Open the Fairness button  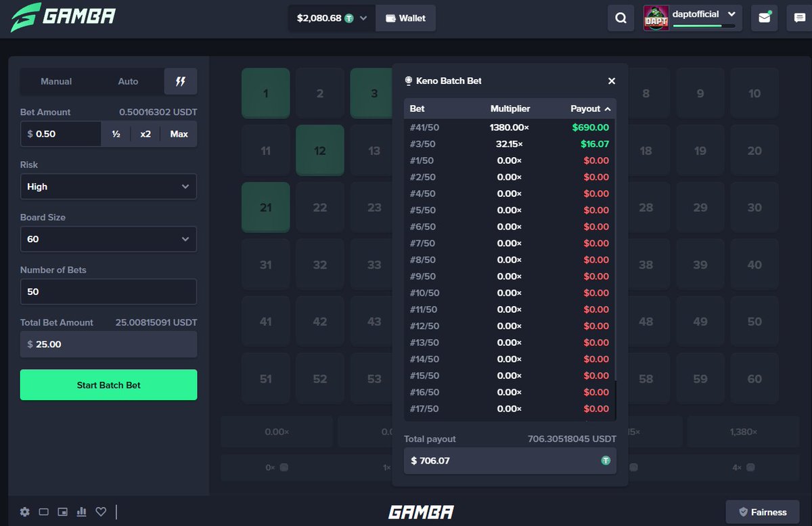[x=761, y=512]
